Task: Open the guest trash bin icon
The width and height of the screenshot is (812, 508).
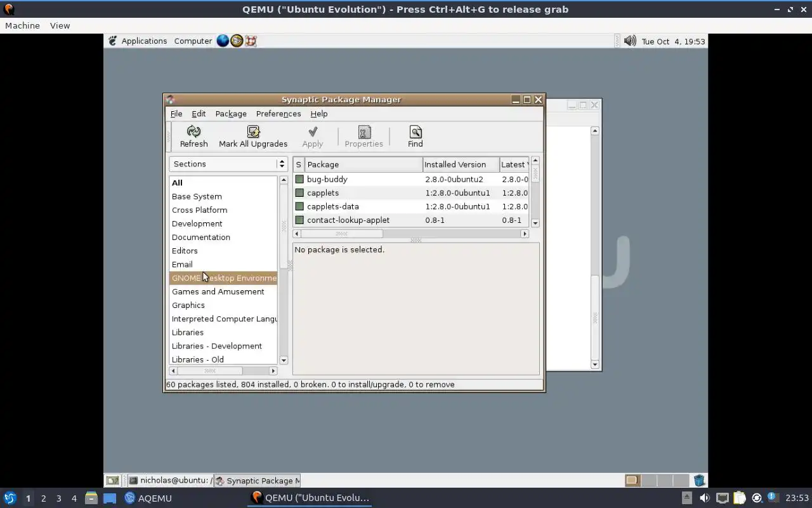Action: pyautogui.click(x=699, y=481)
